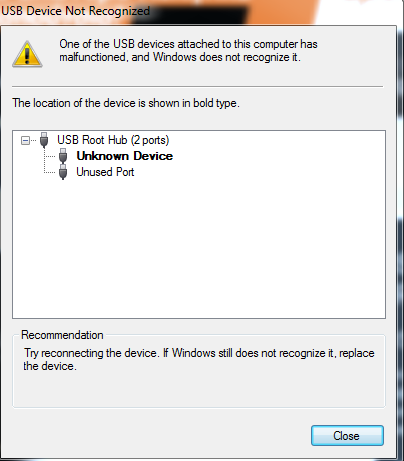Click the yellow warning triangle icon
The width and height of the screenshot is (404, 461).
(x=27, y=54)
